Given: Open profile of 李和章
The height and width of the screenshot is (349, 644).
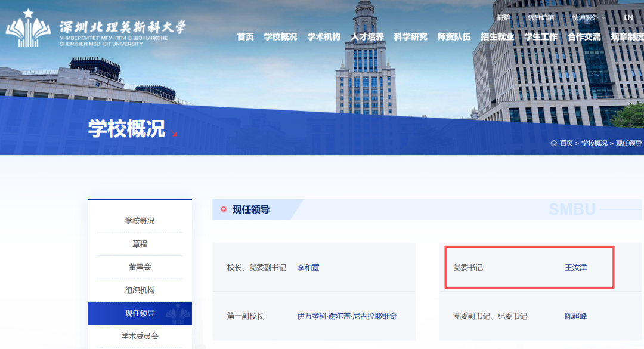Looking at the screenshot, I should pos(308,268).
